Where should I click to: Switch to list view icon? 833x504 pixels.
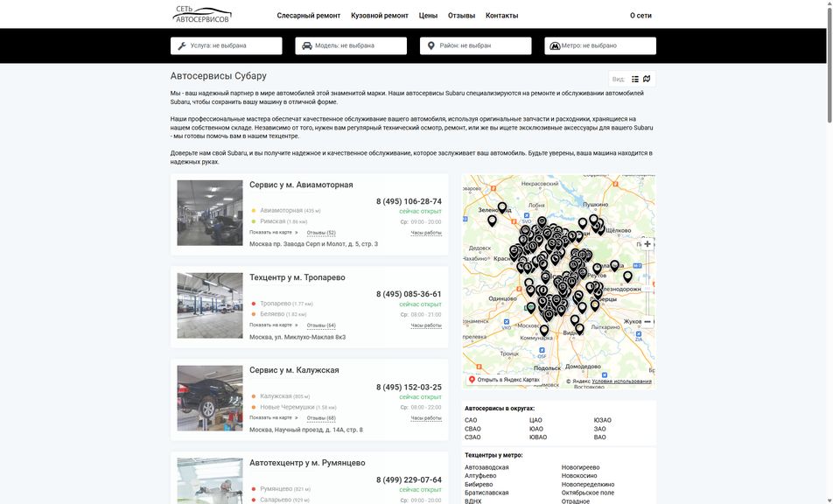pos(635,79)
